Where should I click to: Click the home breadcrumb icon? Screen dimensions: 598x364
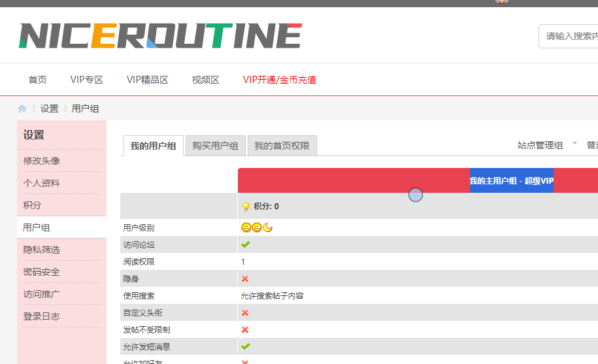coord(22,108)
